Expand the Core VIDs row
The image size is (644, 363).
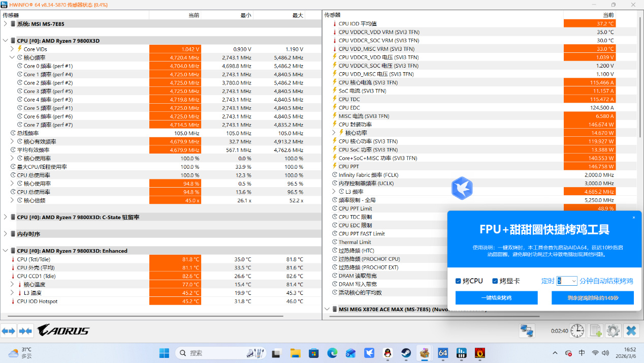click(12, 49)
